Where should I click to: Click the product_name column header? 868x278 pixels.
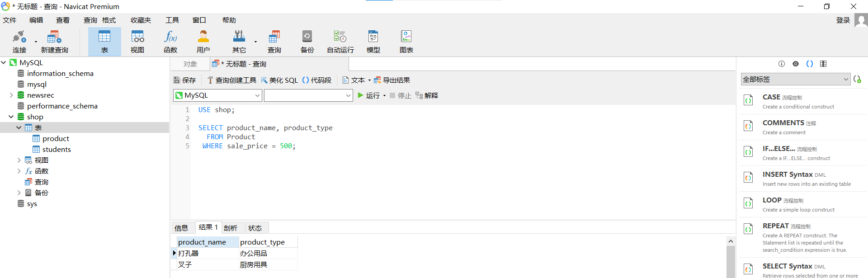tap(208, 242)
